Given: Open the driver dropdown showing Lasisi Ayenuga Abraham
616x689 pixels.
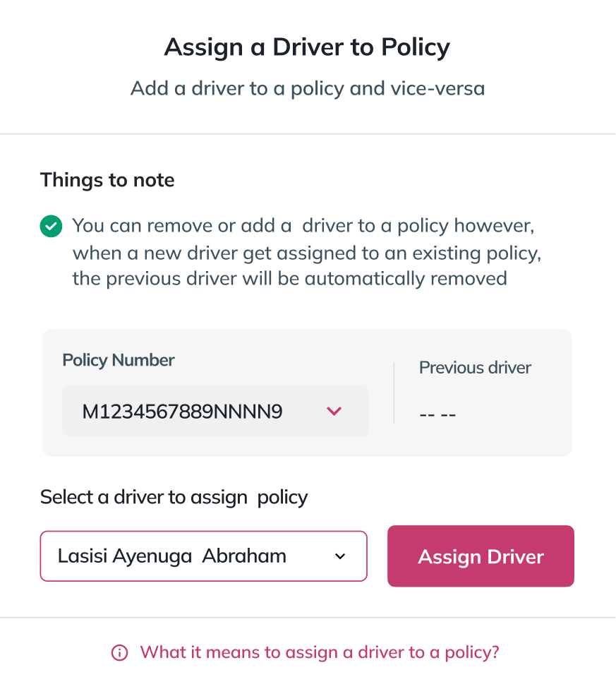Looking at the screenshot, I should click(203, 556).
